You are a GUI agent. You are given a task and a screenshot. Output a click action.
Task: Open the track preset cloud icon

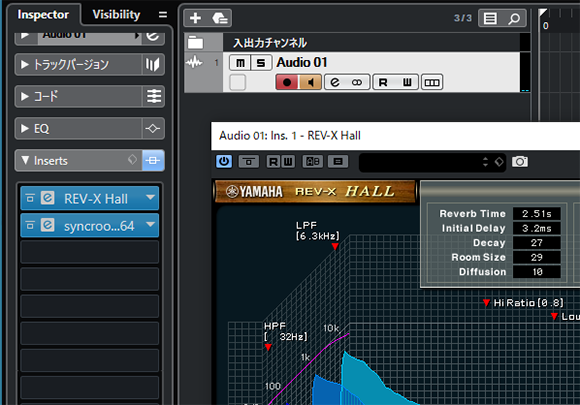tap(220, 18)
